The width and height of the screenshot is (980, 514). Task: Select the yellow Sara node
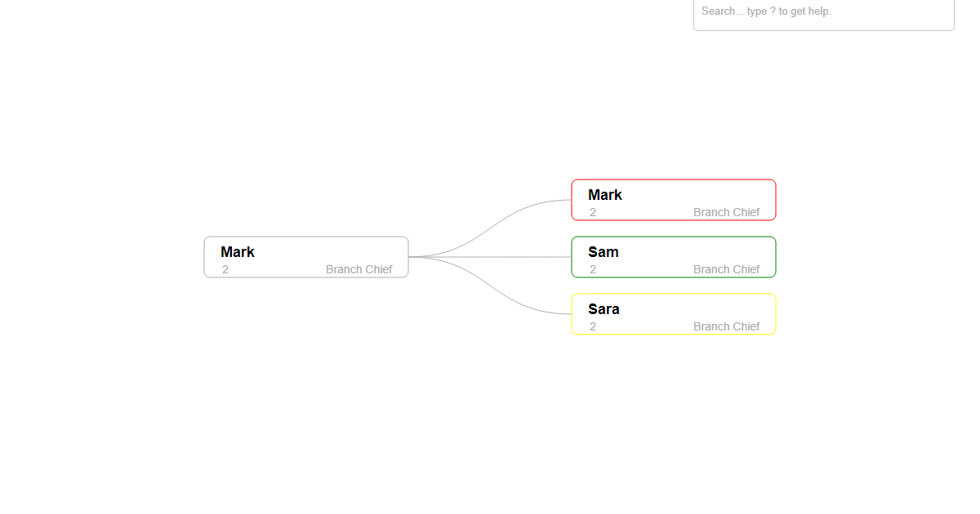pos(673,314)
